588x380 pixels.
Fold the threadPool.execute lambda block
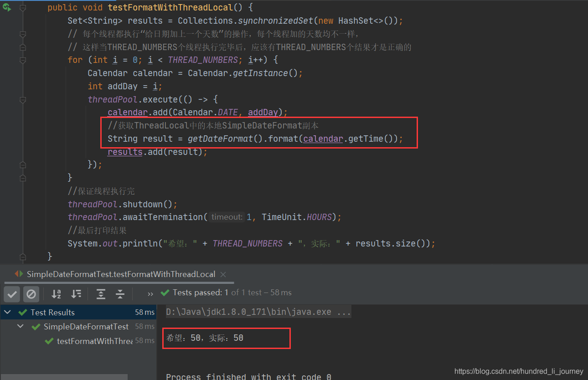tap(22, 99)
